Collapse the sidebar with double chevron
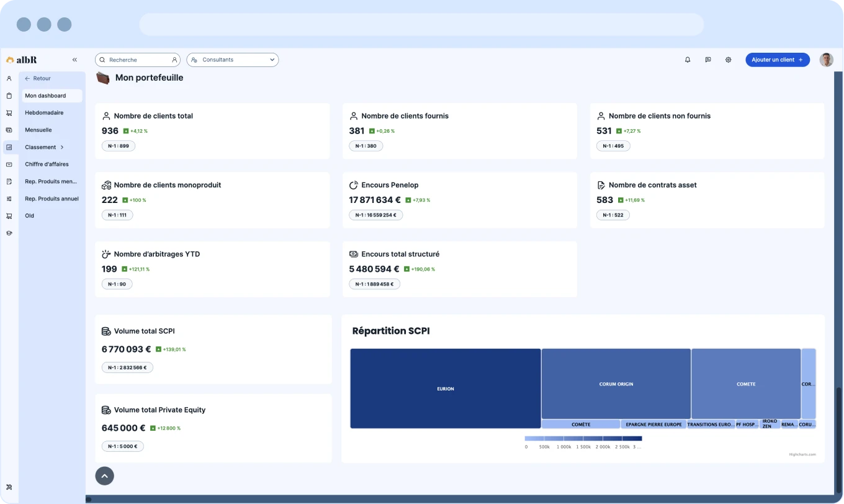Viewport: 844px width, 504px height. tap(74, 60)
